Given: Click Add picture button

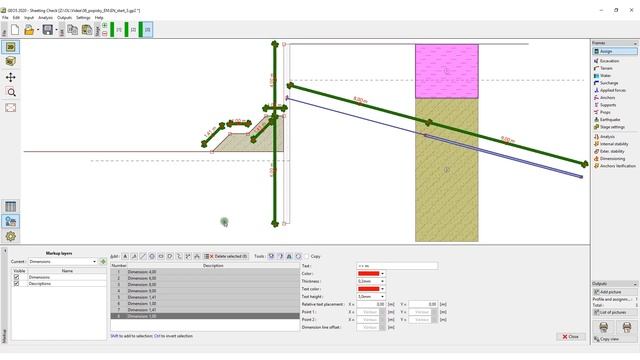Looking at the screenshot, I should coord(615,292).
